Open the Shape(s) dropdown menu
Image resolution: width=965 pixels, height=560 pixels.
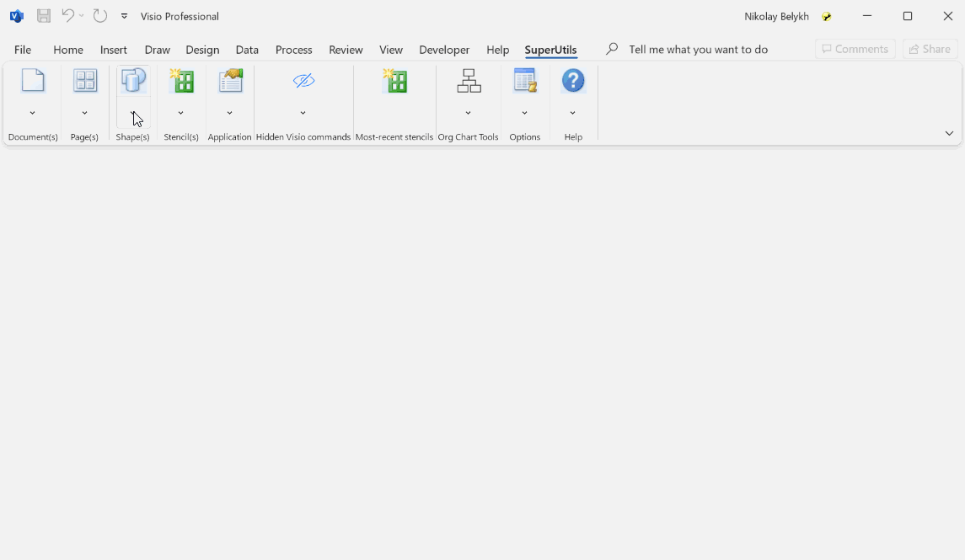[x=132, y=111]
